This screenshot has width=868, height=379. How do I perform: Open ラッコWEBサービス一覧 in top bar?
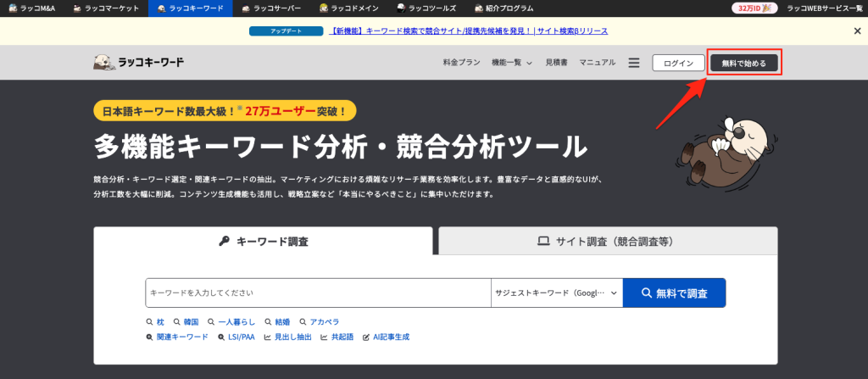coord(822,8)
